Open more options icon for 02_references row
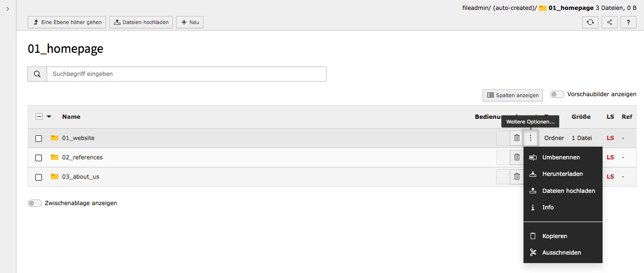 pos(531,157)
